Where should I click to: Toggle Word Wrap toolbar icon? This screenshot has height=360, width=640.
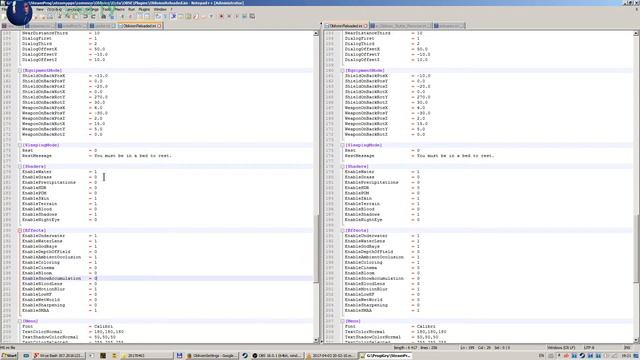158,16
